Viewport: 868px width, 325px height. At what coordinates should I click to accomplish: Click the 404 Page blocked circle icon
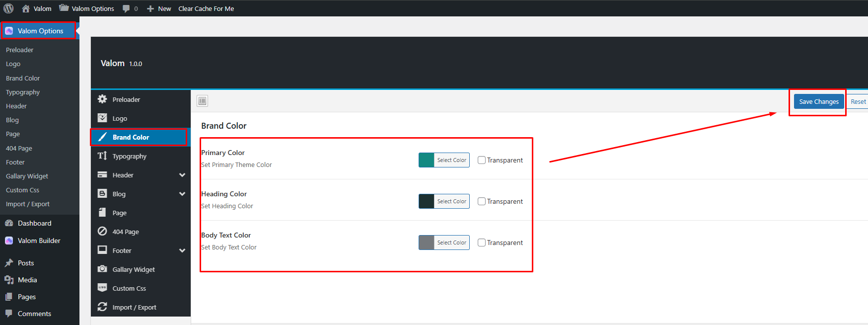pos(102,232)
